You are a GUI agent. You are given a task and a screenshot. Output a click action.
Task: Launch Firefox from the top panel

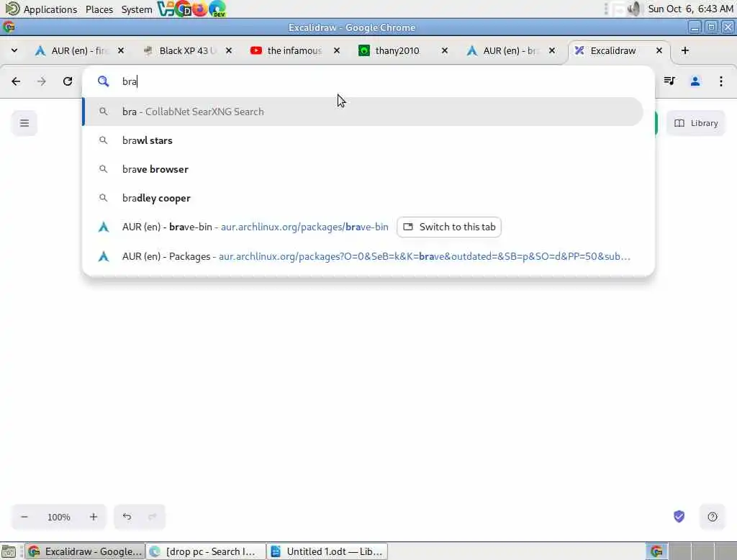coord(200,9)
